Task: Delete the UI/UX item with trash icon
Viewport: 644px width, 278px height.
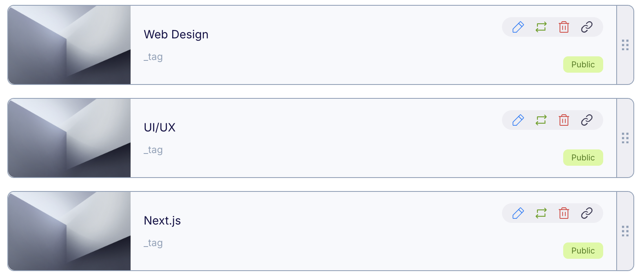Action: 564,120
